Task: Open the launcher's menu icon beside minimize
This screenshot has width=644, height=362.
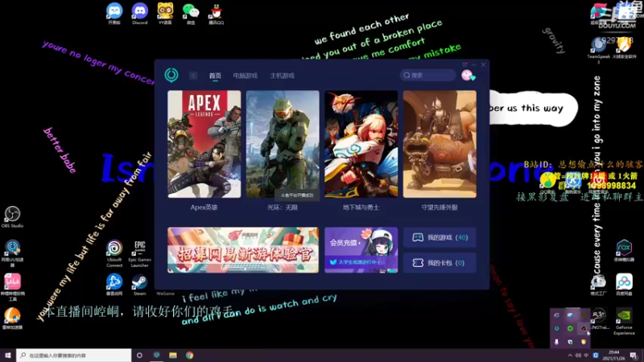Action: [x=464, y=64]
